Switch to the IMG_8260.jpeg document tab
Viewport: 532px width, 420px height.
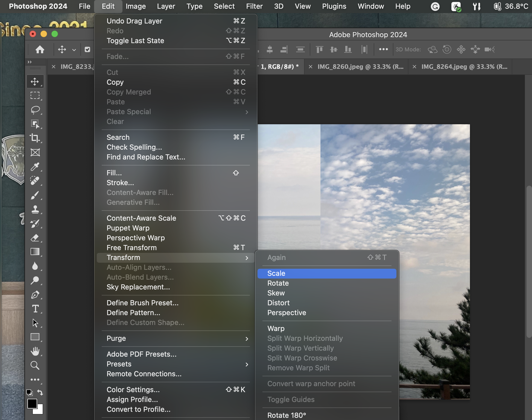(x=360, y=67)
